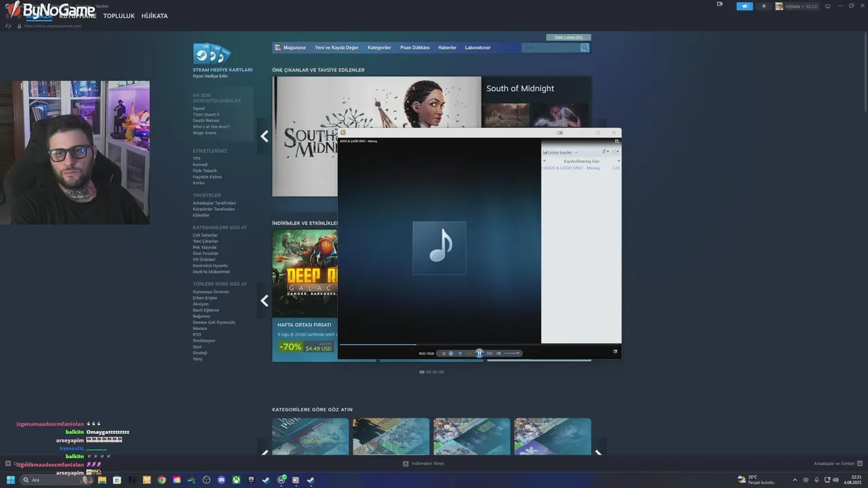Next arrow on category browse carousel
Image resolution: width=868 pixels, height=488 pixels.
598,453
